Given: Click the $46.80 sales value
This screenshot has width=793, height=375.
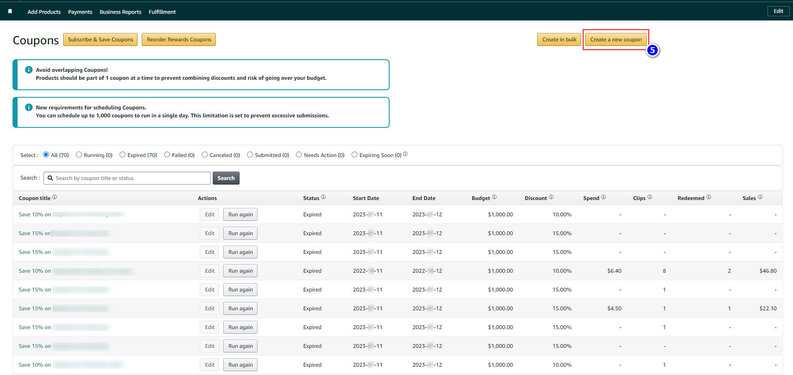Looking at the screenshot, I should (768, 271).
